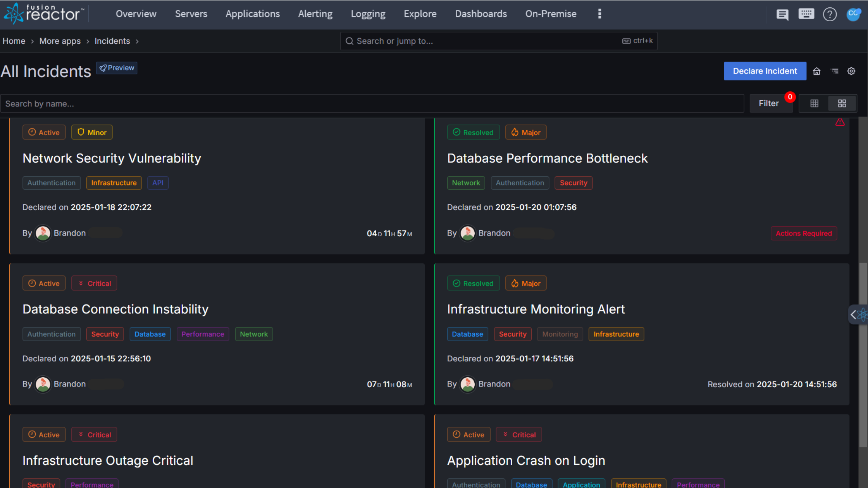Click the Declare Incident button
This screenshot has height=488, width=868.
click(765, 71)
